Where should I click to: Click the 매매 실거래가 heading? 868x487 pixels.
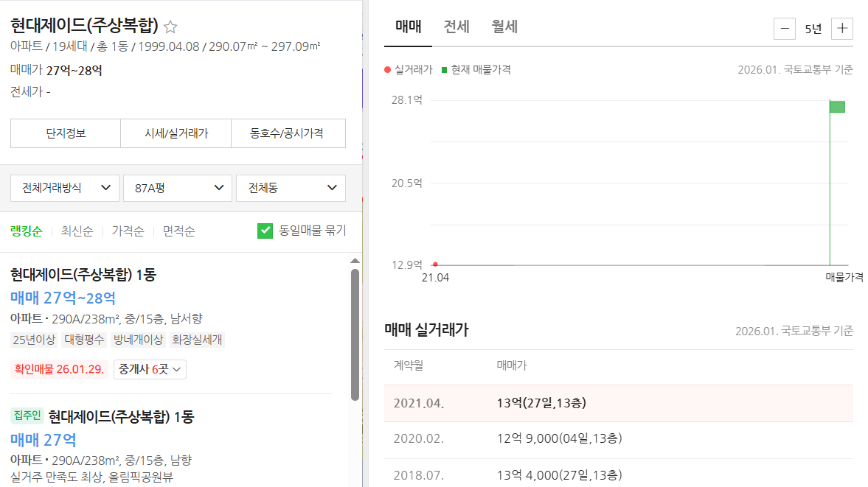[x=426, y=330]
